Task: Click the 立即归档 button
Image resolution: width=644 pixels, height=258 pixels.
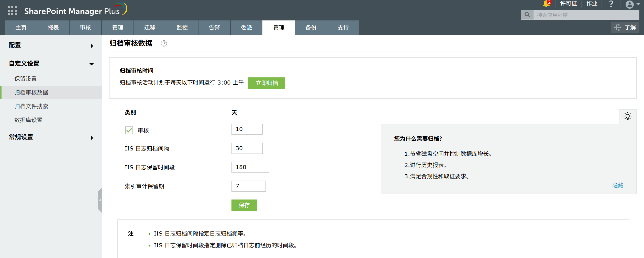Action: (x=267, y=83)
